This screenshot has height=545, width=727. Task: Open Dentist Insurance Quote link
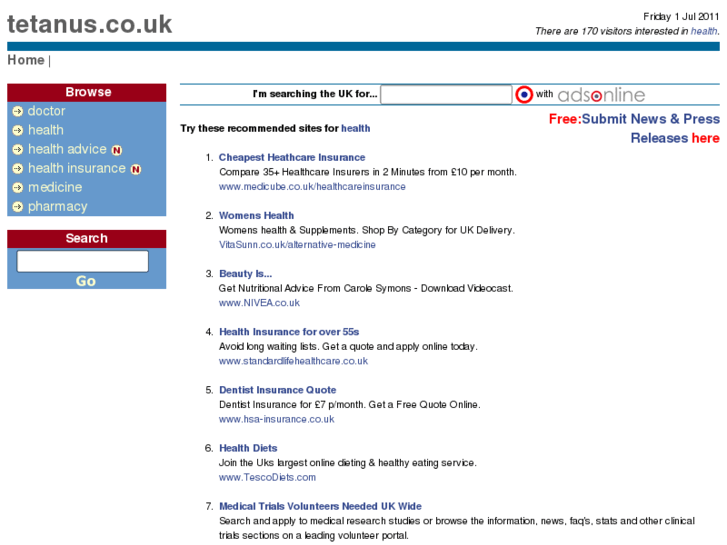pos(278,390)
